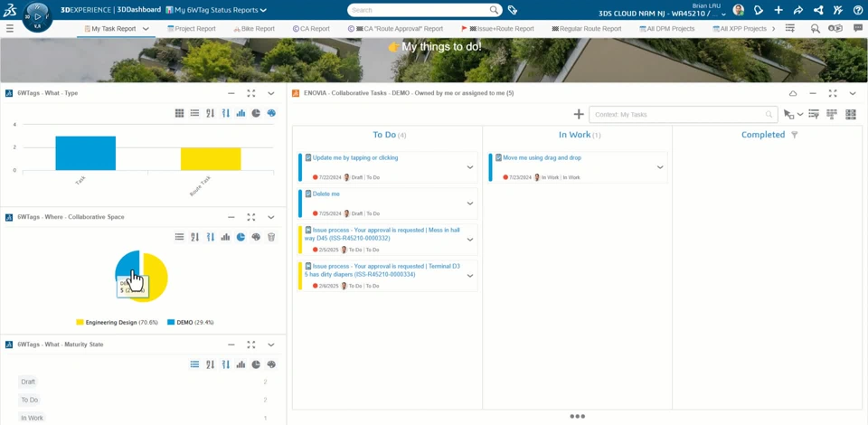This screenshot has height=425, width=868.
Task: Open Brian LAU profile avatar
Action: pos(739,10)
